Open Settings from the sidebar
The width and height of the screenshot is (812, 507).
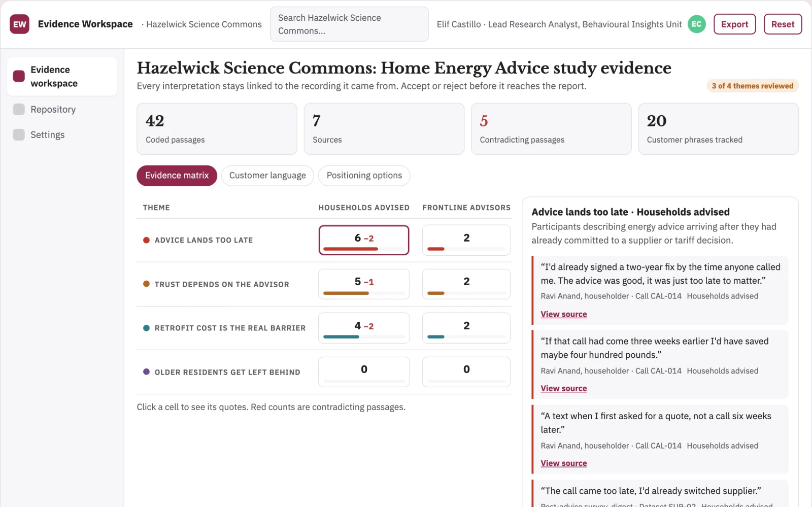[x=62, y=134]
